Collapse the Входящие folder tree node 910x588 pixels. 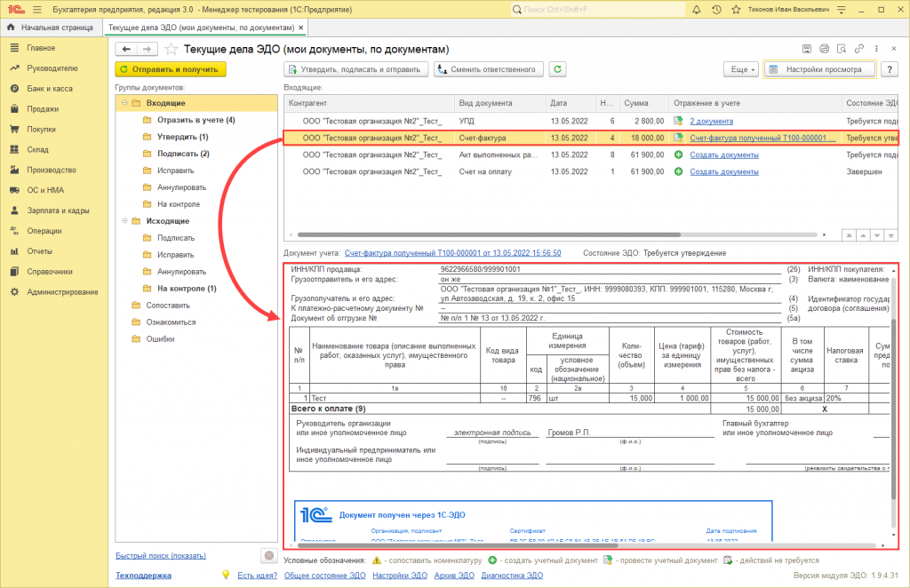point(123,103)
